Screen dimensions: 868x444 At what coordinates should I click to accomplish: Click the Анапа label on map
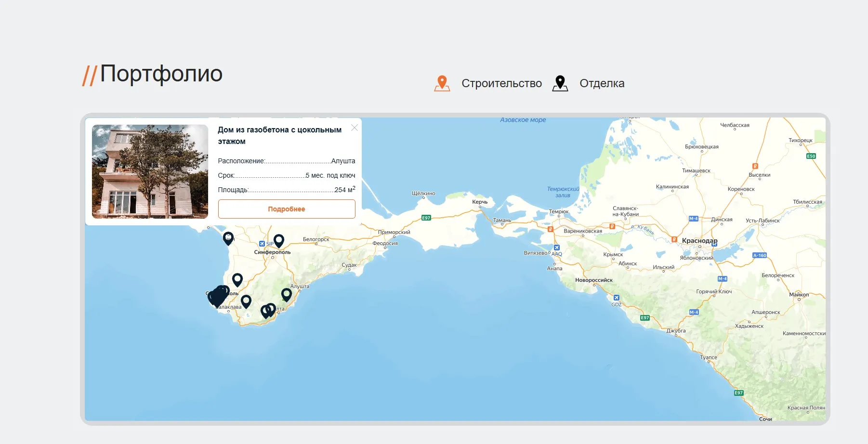(x=554, y=268)
